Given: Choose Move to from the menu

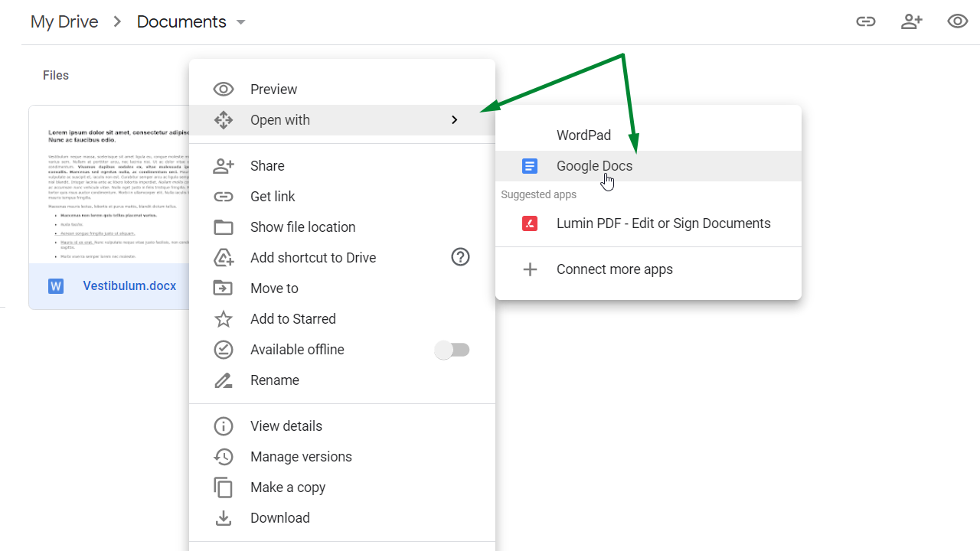Looking at the screenshot, I should [x=342, y=289].
